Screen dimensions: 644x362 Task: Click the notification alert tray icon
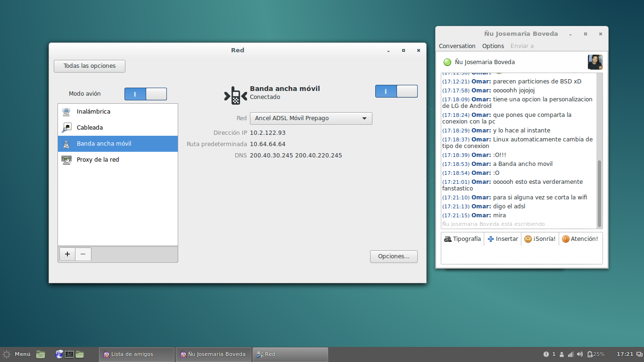tap(546, 354)
